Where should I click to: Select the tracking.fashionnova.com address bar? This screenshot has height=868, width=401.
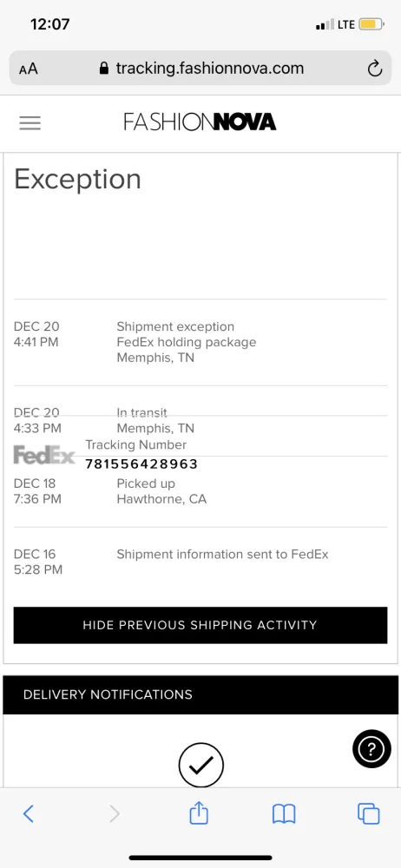(x=200, y=69)
